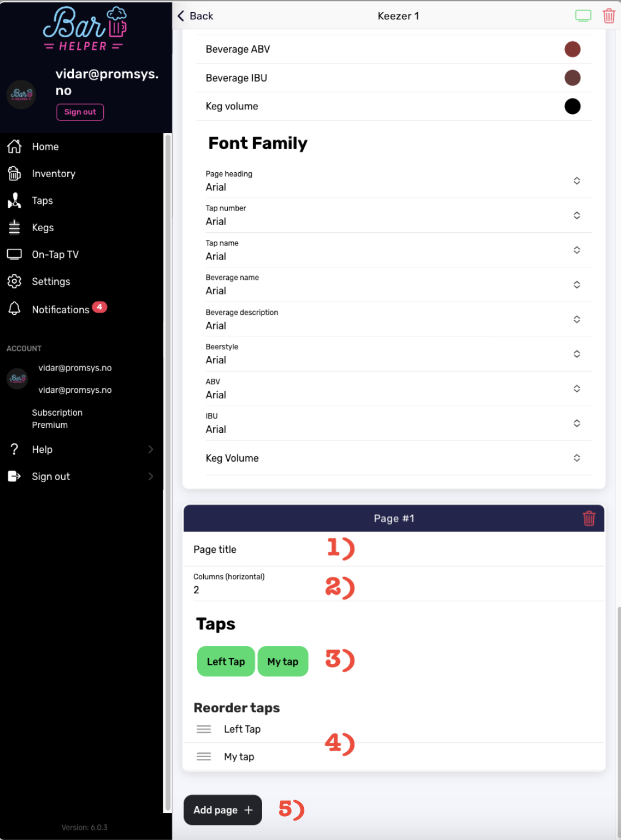This screenshot has height=840, width=621.
Task: Click the drag handle beside Left Tap
Action: click(x=204, y=729)
